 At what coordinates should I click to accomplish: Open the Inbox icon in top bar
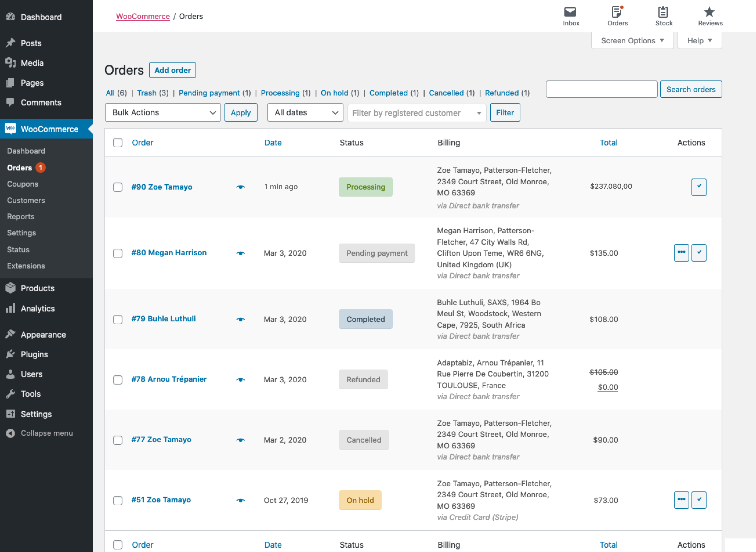click(570, 15)
